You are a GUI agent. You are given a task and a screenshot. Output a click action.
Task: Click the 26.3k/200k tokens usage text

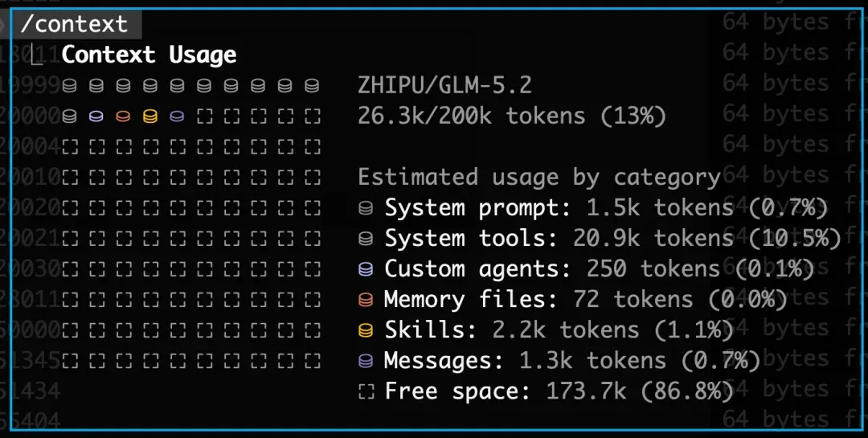pos(511,117)
